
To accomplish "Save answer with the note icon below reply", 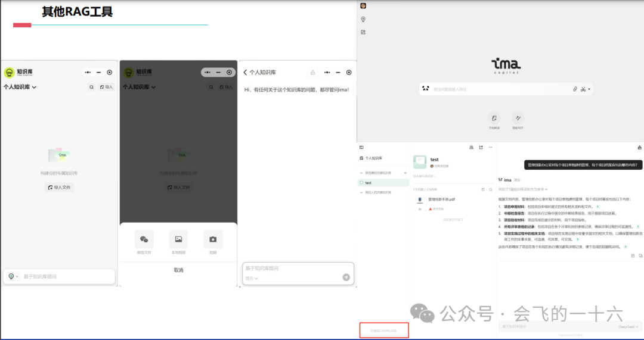I will (x=633, y=255).
